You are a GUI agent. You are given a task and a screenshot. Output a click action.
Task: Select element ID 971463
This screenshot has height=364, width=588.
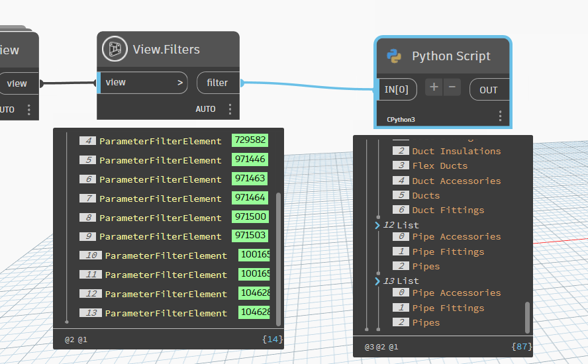click(x=250, y=179)
